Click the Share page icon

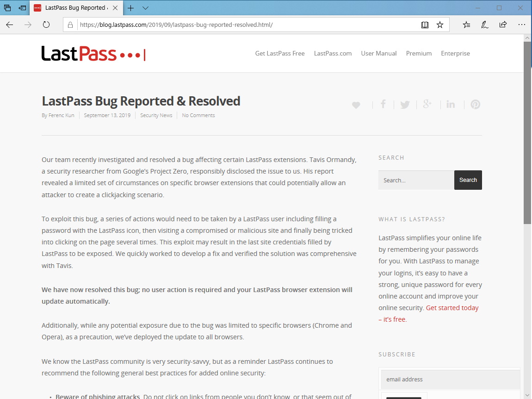[503, 25]
